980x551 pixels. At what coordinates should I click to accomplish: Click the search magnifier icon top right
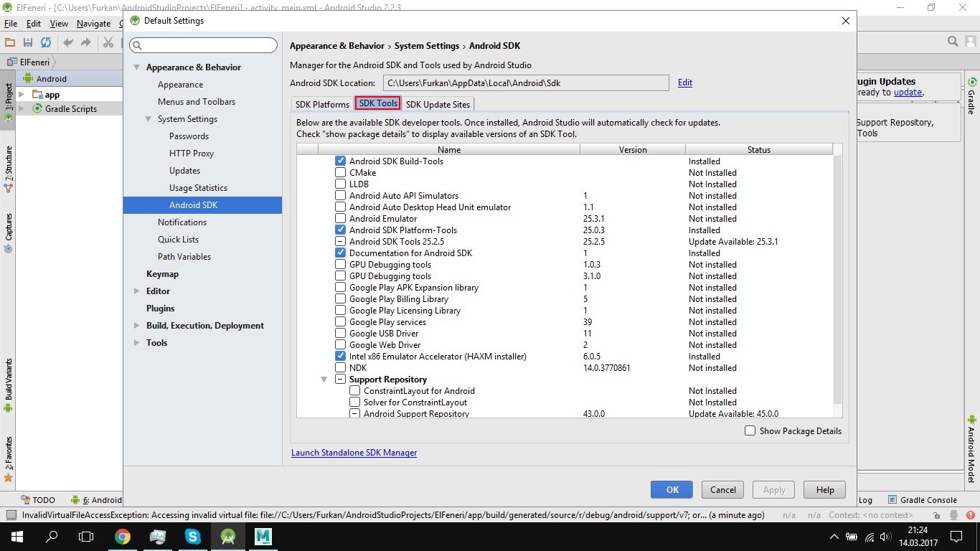[x=953, y=42]
